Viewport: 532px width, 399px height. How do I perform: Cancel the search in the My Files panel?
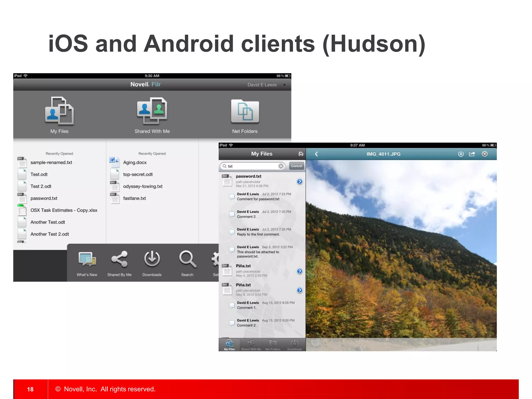click(x=296, y=166)
